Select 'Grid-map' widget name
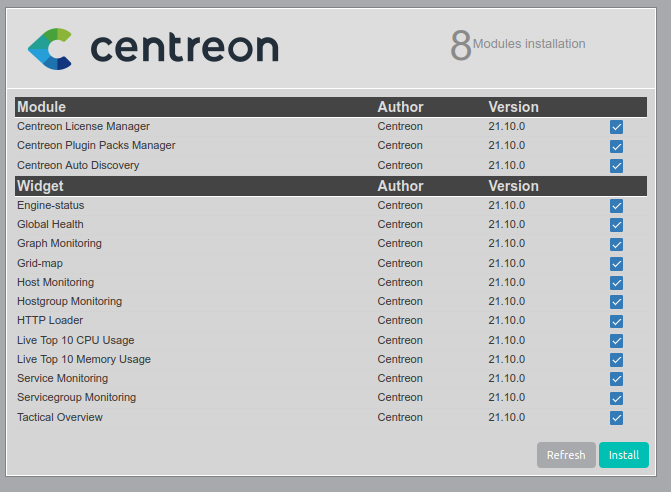The width and height of the screenshot is (671, 492). coord(40,263)
